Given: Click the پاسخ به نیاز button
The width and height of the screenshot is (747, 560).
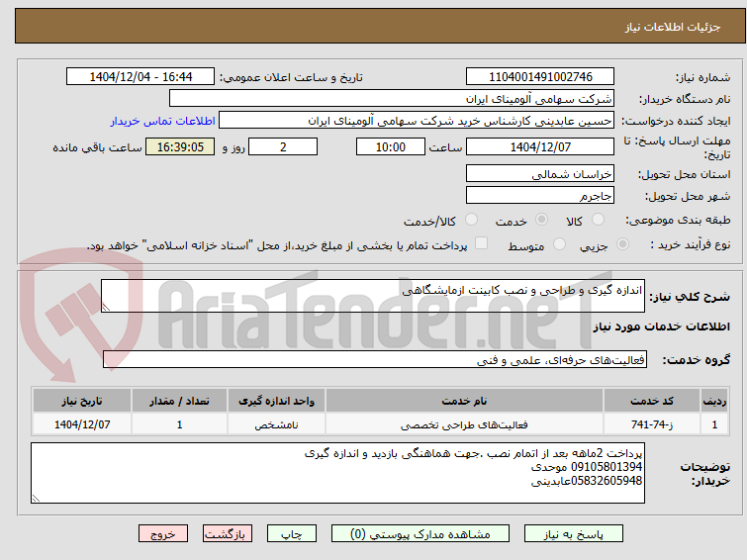Looking at the screenshot, I should [x=574, y=534].
